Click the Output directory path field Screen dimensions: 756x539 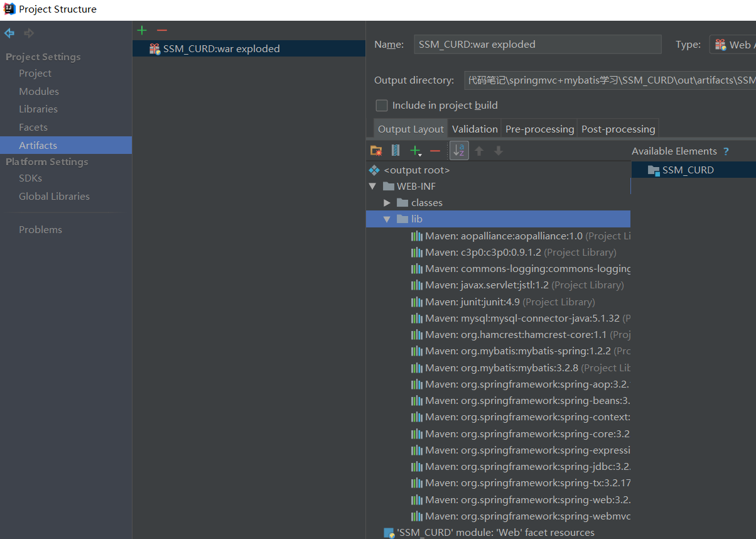tap(610, 80)
